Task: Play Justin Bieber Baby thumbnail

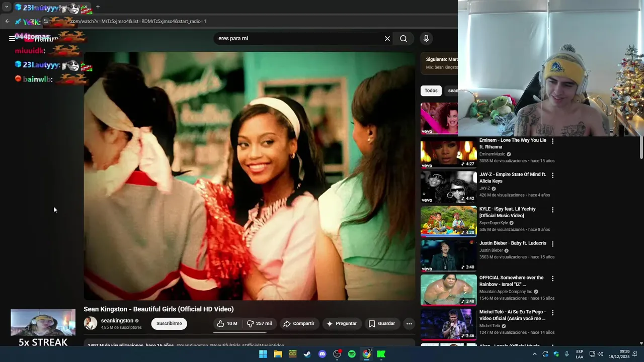Action: (x=449, y=255)
